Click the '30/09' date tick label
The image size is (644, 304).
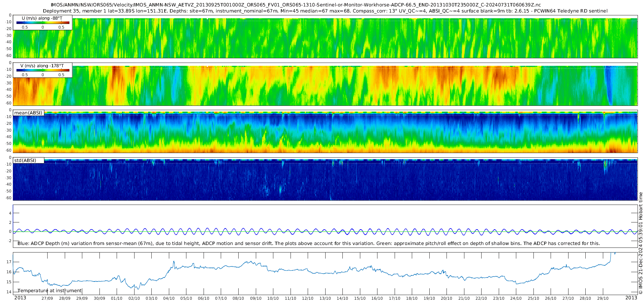(99, 298)
